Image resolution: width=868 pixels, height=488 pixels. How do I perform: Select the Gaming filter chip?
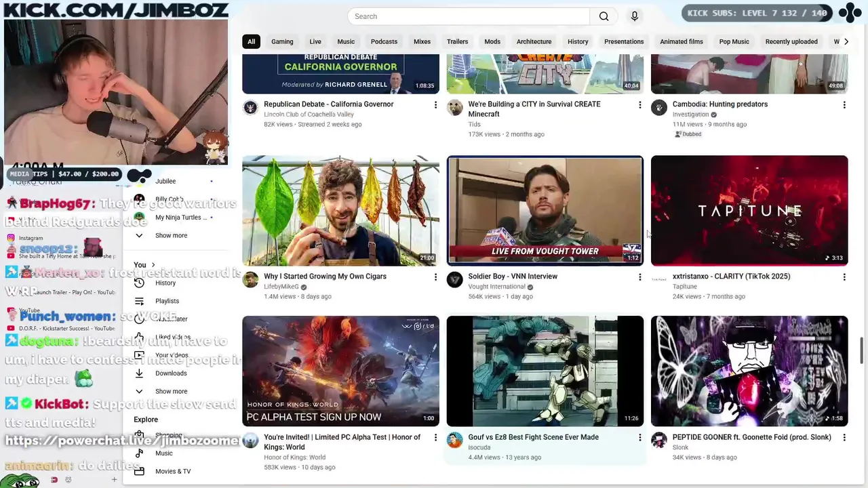pyautogui.click(x=282, y=41)
